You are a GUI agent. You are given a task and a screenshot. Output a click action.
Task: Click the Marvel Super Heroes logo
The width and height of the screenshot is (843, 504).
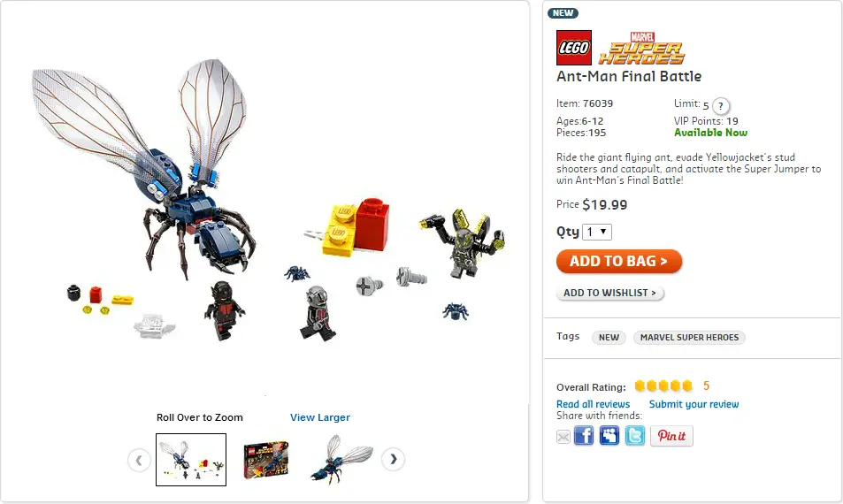point(641,49)
